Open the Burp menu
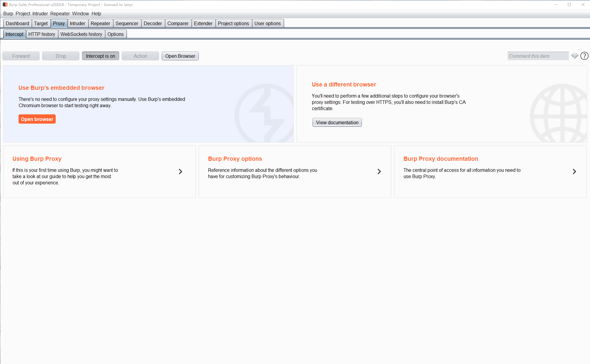590x364 pixels. [x=8, y=13]
